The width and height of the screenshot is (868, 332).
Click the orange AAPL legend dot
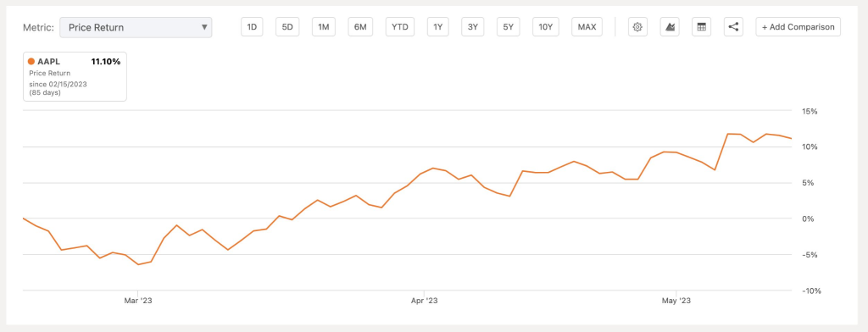click(31, 62)
